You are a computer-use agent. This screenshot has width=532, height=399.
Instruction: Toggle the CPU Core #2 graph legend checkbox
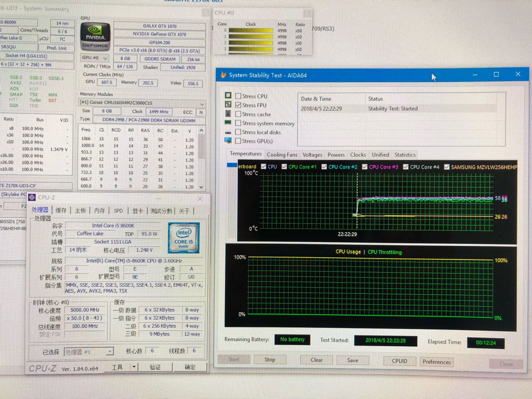coord(325,167)
